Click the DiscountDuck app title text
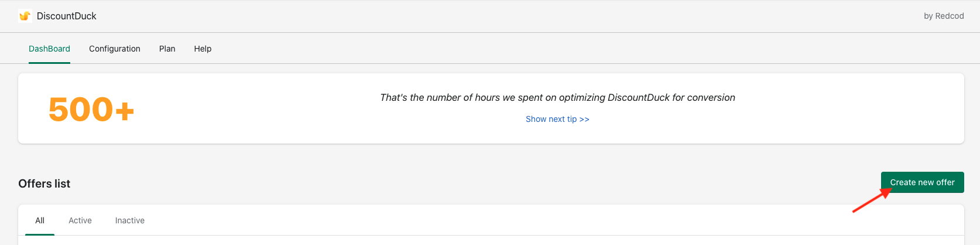Viewport: 980px width, 245px height. pyautogui.click(x=66, y=16)
